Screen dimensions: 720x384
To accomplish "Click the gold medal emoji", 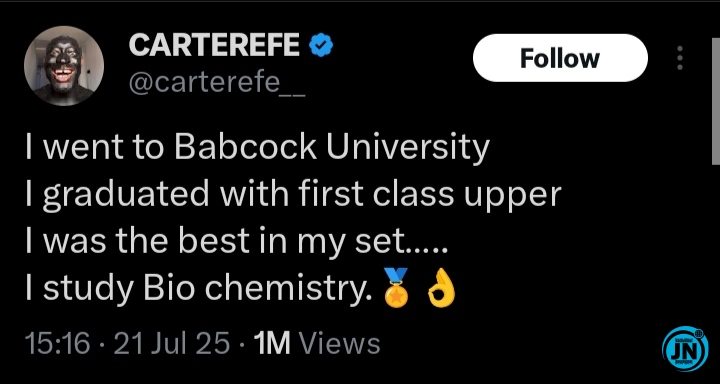I will [x=397, y=287].
